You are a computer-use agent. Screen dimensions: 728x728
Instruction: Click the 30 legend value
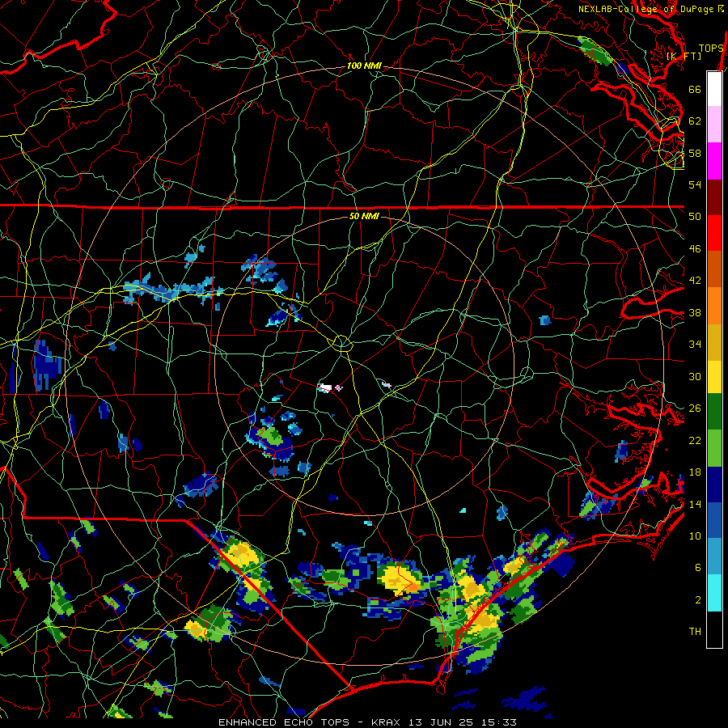coord(695,376)
